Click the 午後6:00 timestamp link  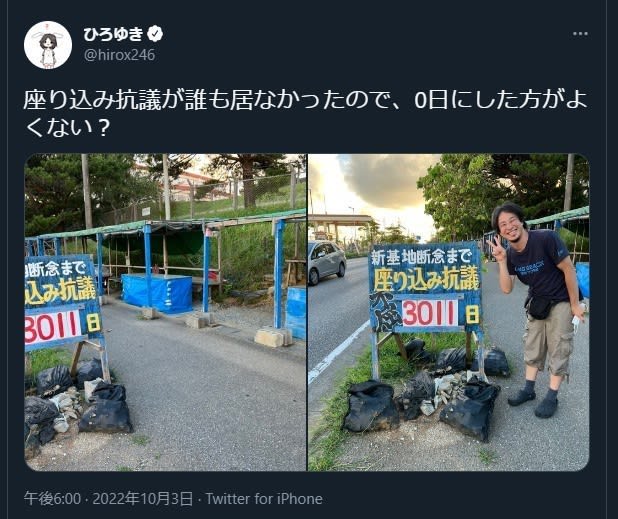pos(52,499)
